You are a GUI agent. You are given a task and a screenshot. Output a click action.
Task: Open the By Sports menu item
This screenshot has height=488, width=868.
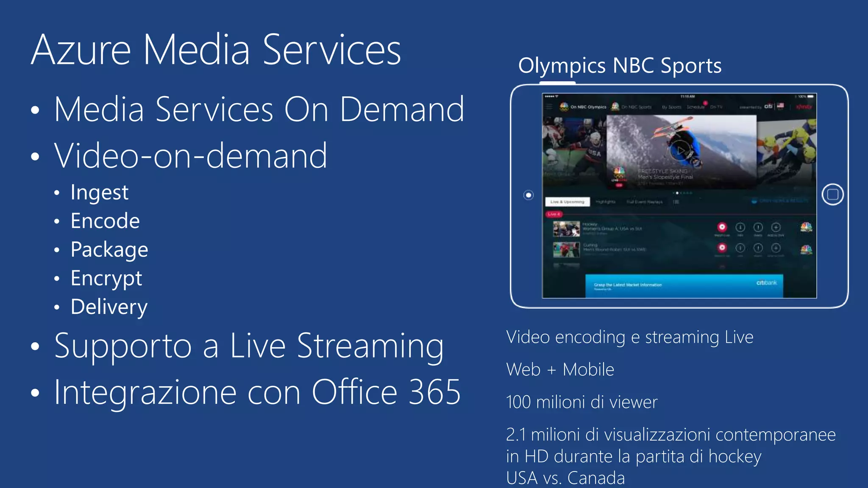point(671,107)
